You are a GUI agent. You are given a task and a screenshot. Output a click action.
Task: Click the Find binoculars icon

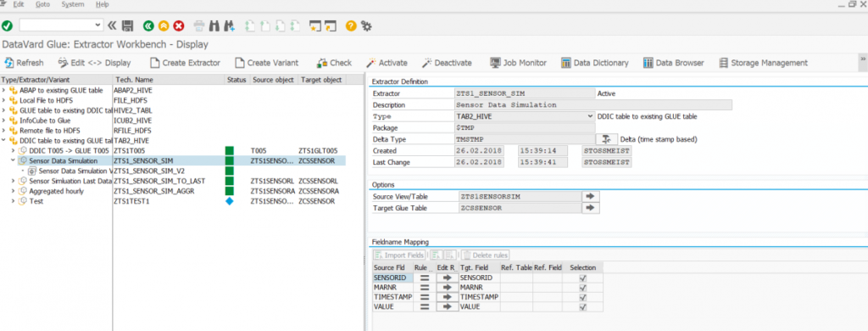(214, 25)
